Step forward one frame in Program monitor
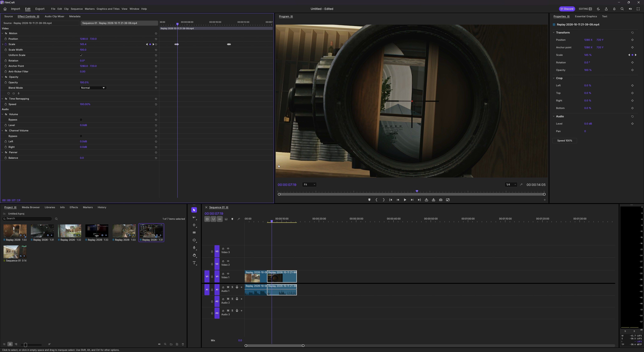This screenshot has width=644, height=352. [412, 200]
